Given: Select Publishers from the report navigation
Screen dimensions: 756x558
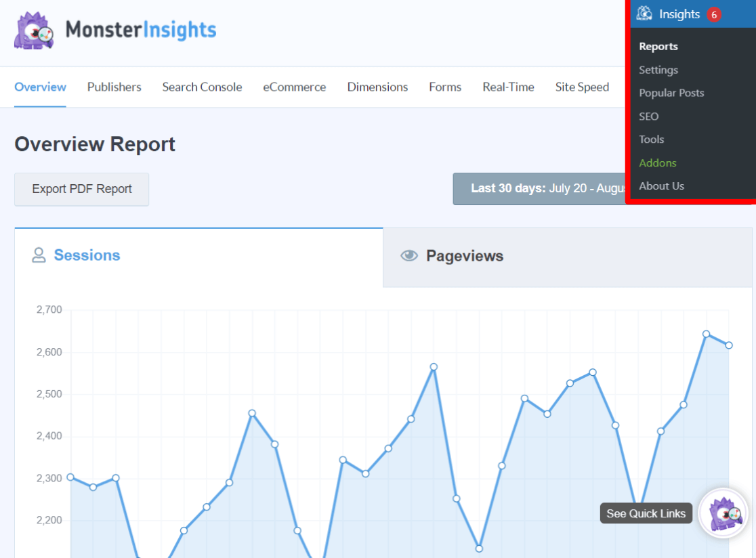Looking at the screenshot, I should coord(113,87).
